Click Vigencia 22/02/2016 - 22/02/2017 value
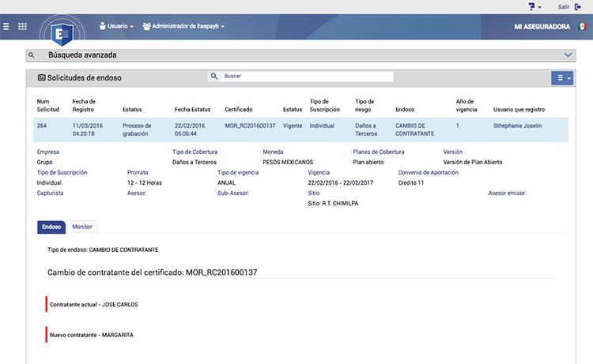Viewport: 593px width, 364px height. pyautogui.click(x=340, y=182)
